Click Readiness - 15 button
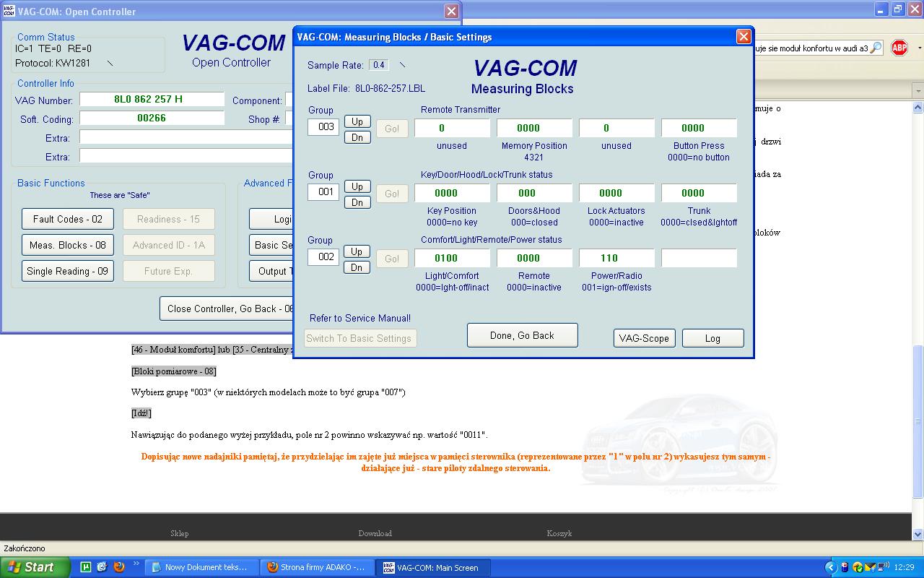The height and width of the screenshot is (578, 924). click(169, 219)
